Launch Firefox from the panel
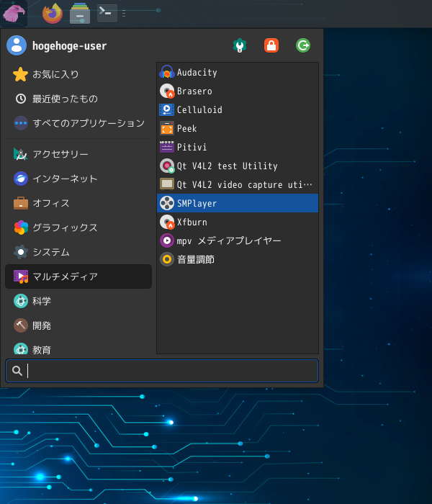This screenshot has height=504, width=432. (53, 14)
